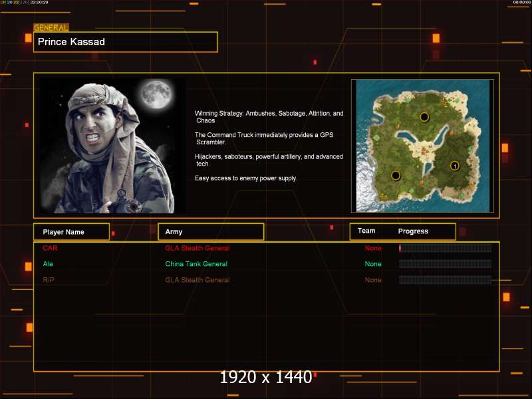This screenshot has height=399, width=532.
Task: Click CAR's GLA Stealth General army
Action: 197,248
